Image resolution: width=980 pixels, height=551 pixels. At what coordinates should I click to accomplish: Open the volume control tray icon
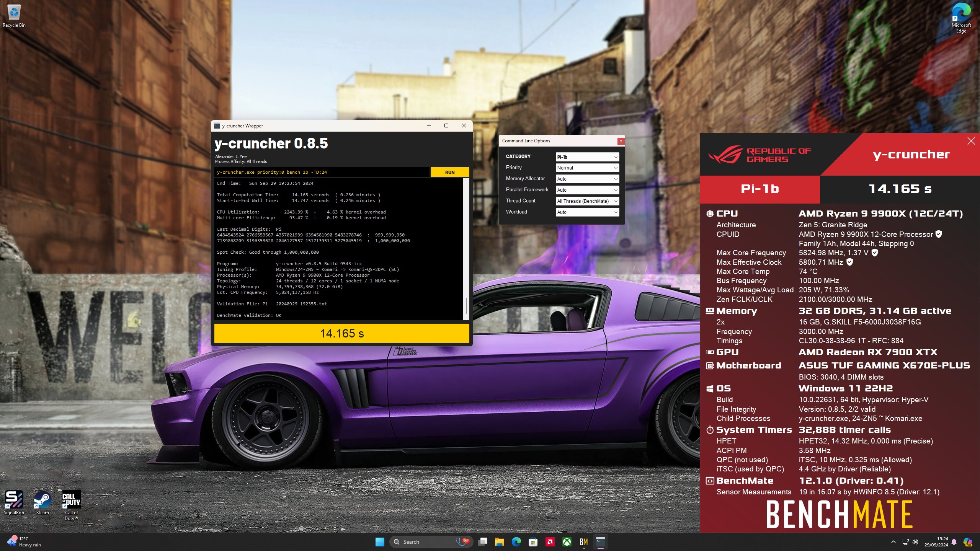pyautogui.click(x=915, y=542)
